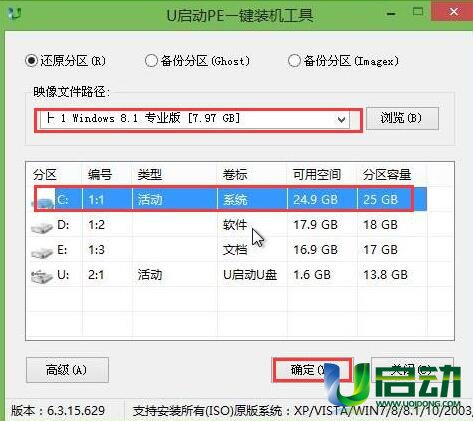
Task: Click the 浏览 (B) browse button
Action: pyautogui.click(x=402, y=118)
